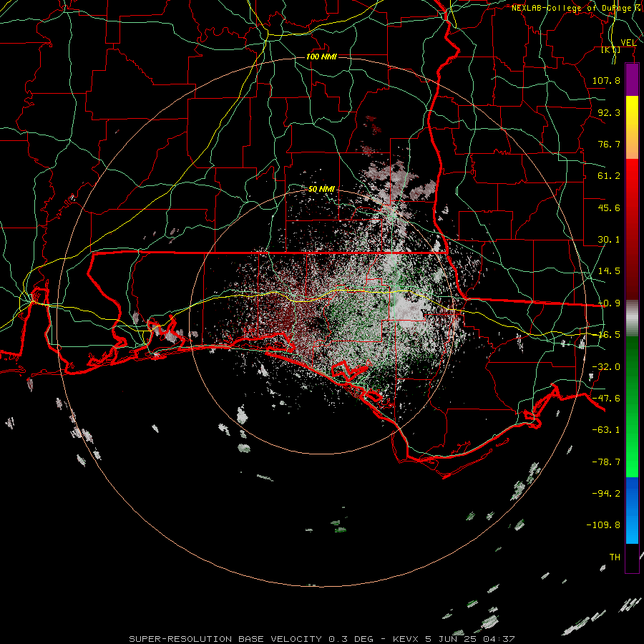Click the "VEL" legend heading
This screenshot has height=644, width=644.
pyautogui.click(x=628, y=42)
